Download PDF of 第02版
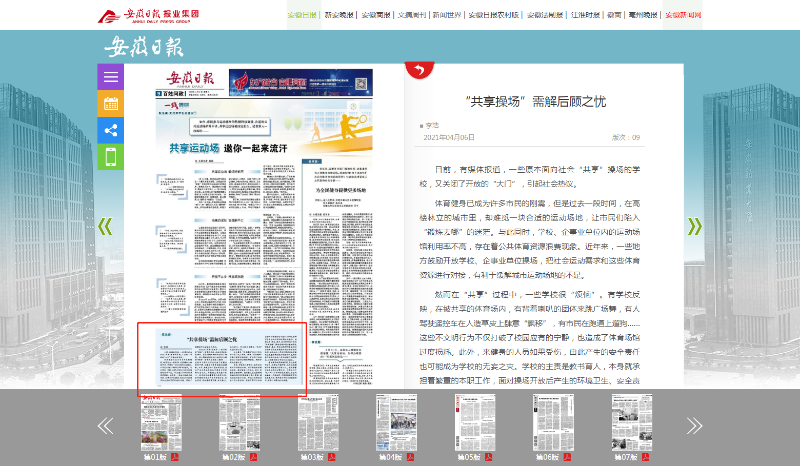Viewport: 800px width, 466px height. click(x=253, y=457)
